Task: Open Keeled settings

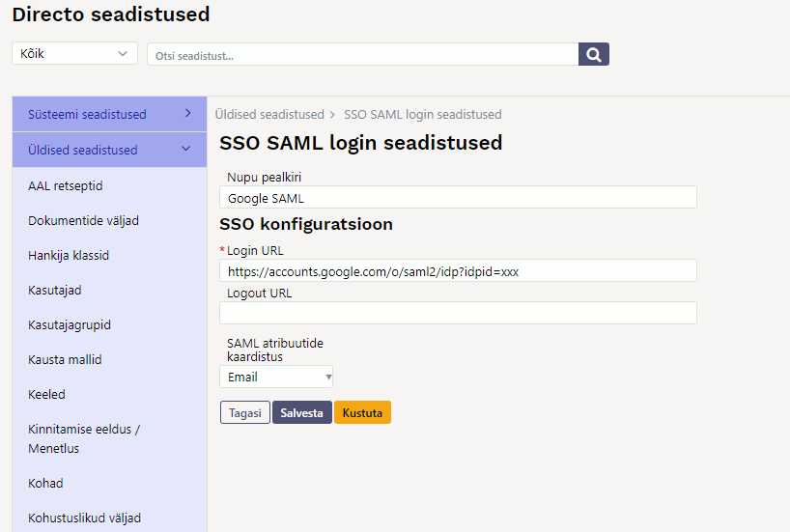Action: click(46, 395)
